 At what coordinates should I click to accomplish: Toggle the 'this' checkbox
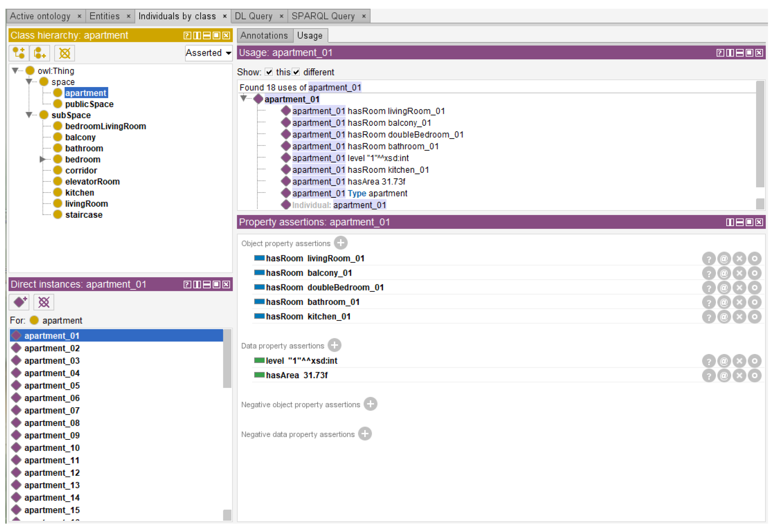pos(269,72)
